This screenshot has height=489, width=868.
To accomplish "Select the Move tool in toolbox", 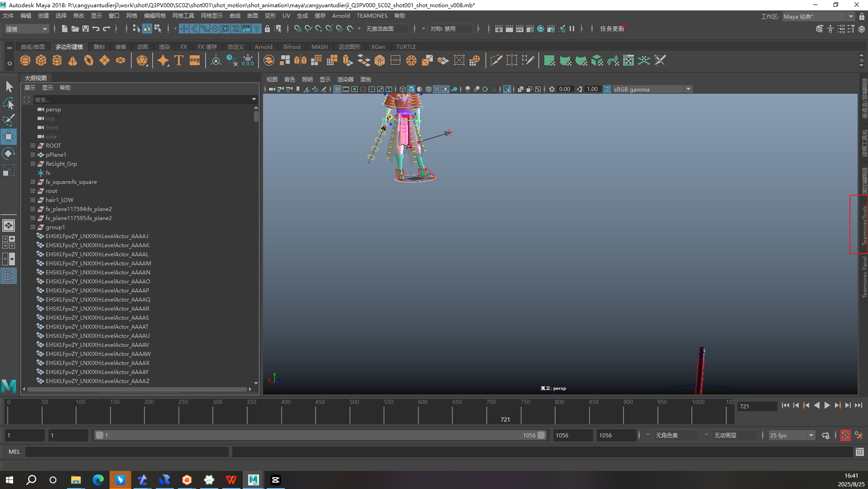I will pos(9,137).
